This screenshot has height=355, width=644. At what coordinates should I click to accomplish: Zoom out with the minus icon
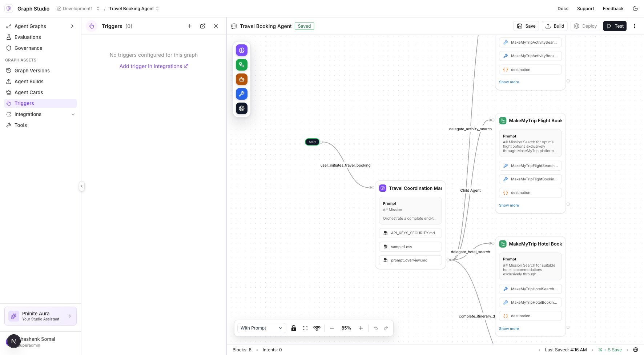pos(332,328)
